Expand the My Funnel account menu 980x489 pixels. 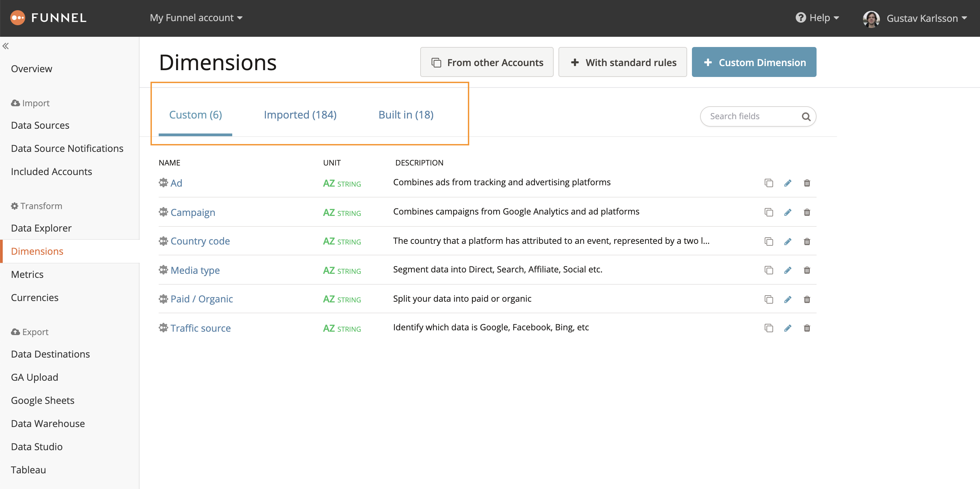pos(195,17)
